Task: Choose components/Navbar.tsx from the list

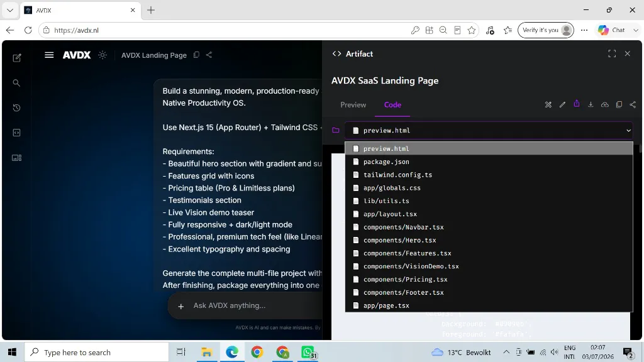Action: [489, 227]
